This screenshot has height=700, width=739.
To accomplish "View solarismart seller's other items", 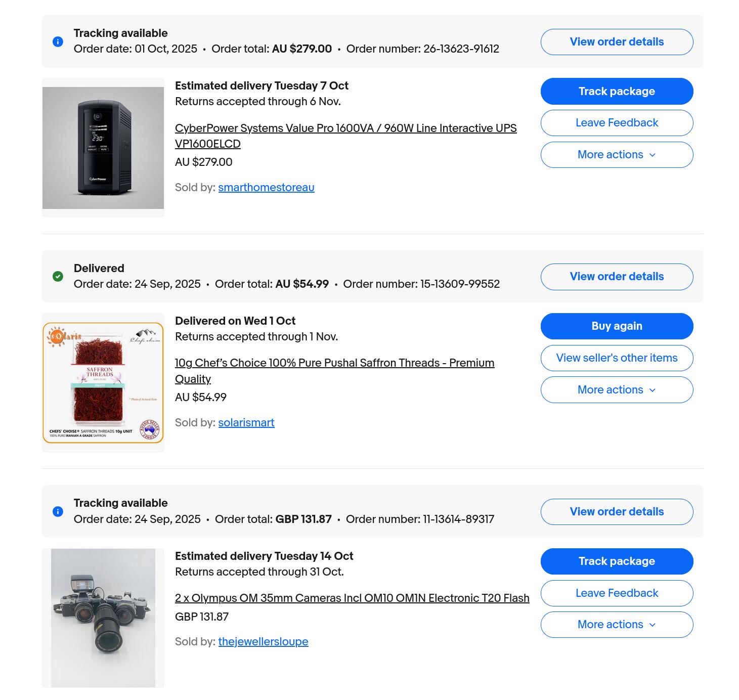I will (616, 358).
